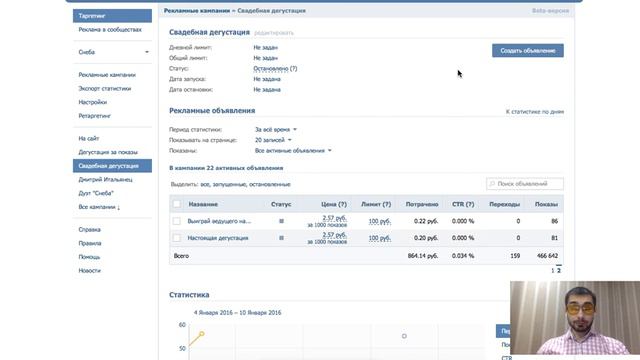Sort table by CTR column
Viewport: 640px width, 360px height.
(x=463, y=204)
